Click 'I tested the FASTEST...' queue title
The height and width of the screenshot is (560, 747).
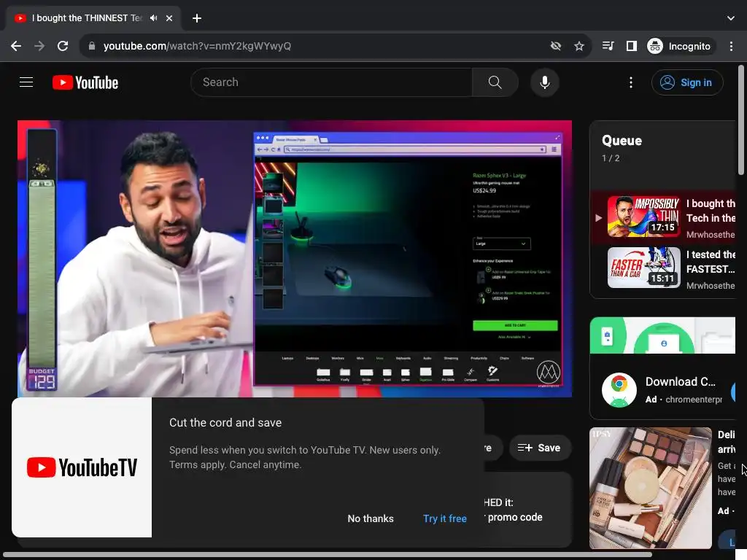pos(711,262)
